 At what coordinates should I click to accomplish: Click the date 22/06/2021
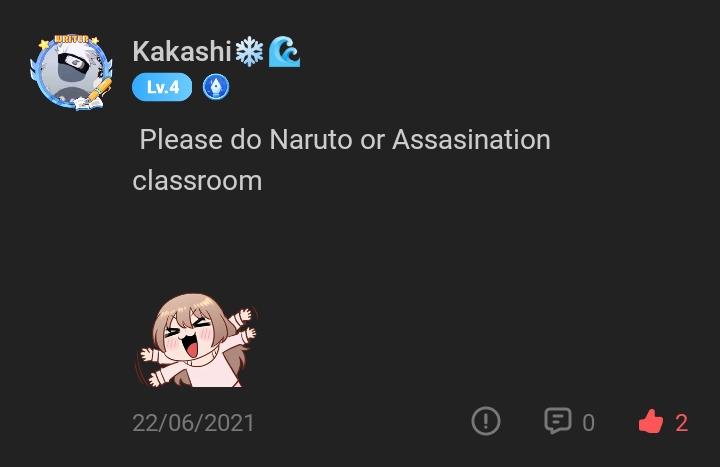[x=193, y=423]
